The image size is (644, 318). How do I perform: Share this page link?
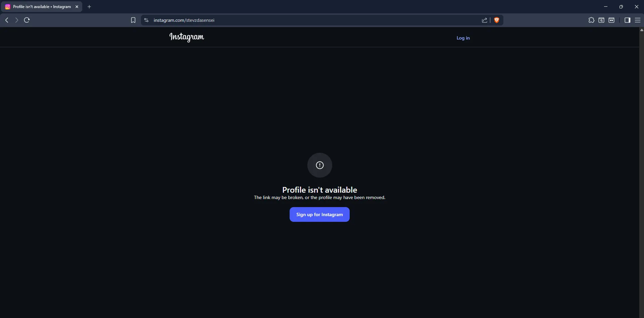(x=484, y=20)
